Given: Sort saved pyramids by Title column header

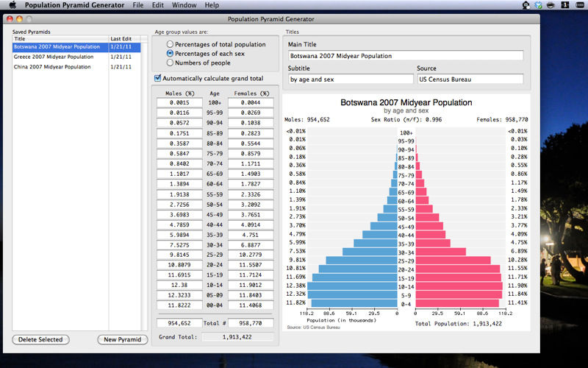Looking at the screenshot, I should 60,39.
